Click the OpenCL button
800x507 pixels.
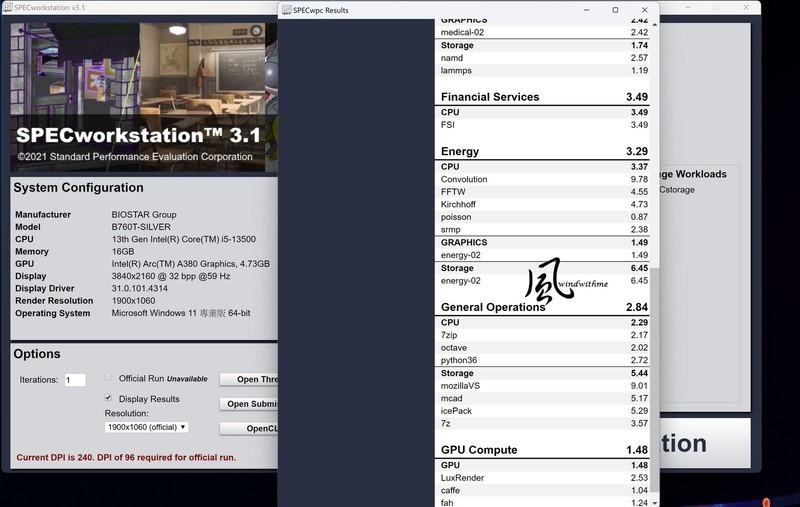tap(248, 428)
